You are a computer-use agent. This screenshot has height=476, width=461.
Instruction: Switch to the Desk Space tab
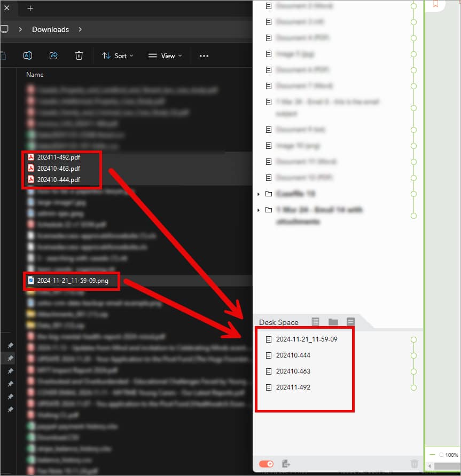(279, 322)
